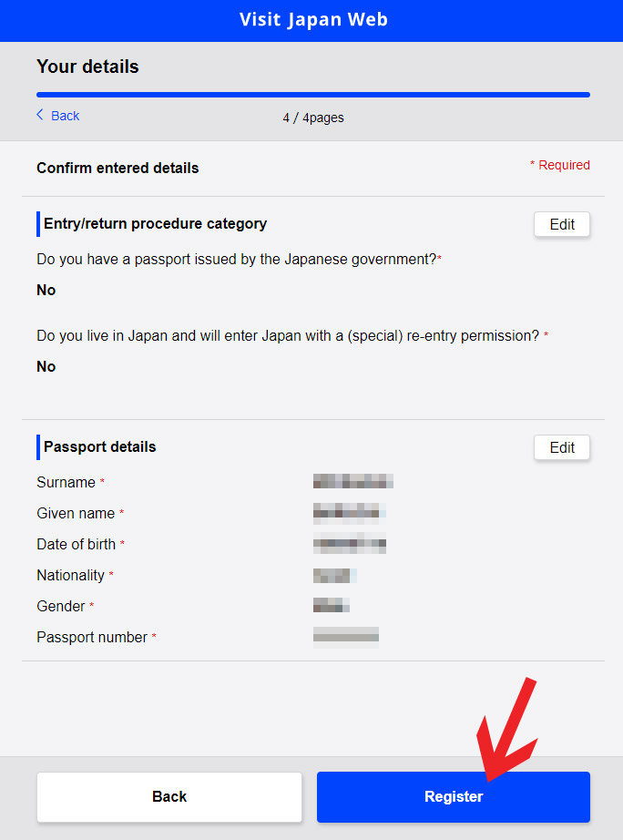Click the blue page progress bar
The width and height of the screenshot is (623, 840).
[x=313, y=94]
